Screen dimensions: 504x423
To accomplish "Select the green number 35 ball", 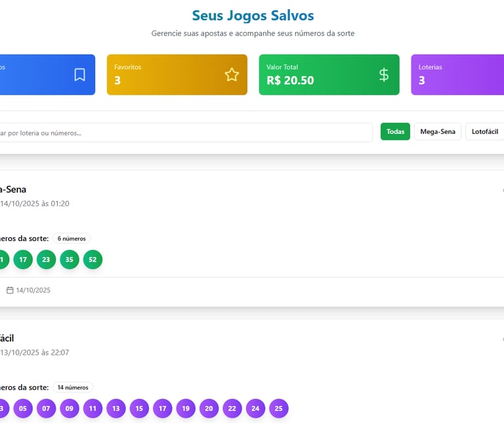I will [x=70, y=259].
